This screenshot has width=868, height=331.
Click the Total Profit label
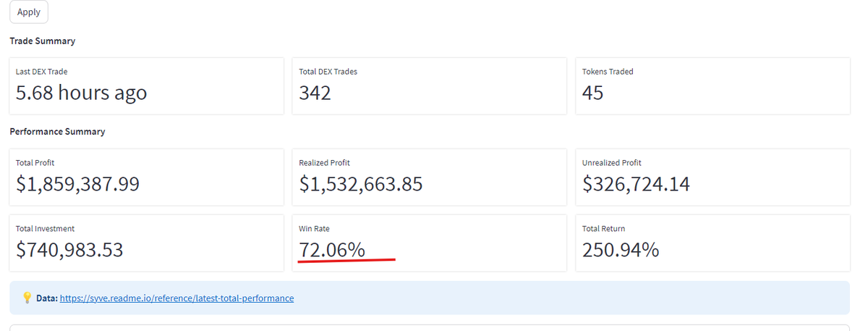click(35, 163)
